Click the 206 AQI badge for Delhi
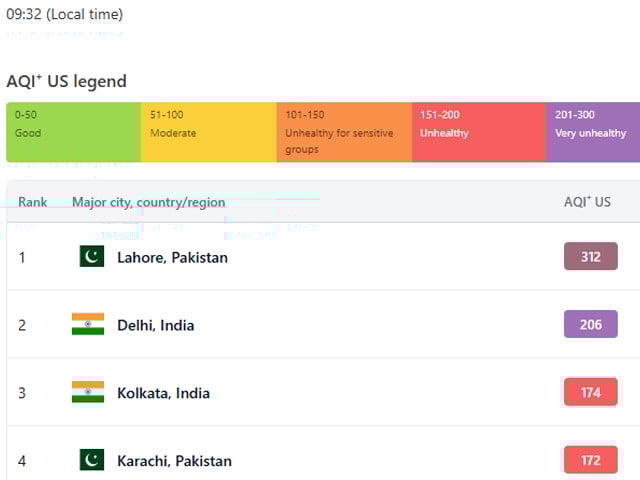Screen dimensions: 640x480 coord(590,325)
